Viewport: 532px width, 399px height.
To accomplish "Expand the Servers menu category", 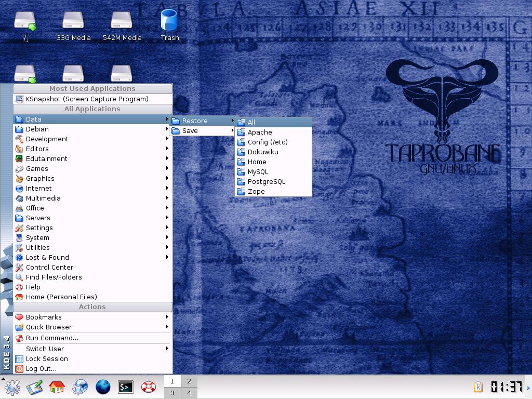I will click(92, 218).
